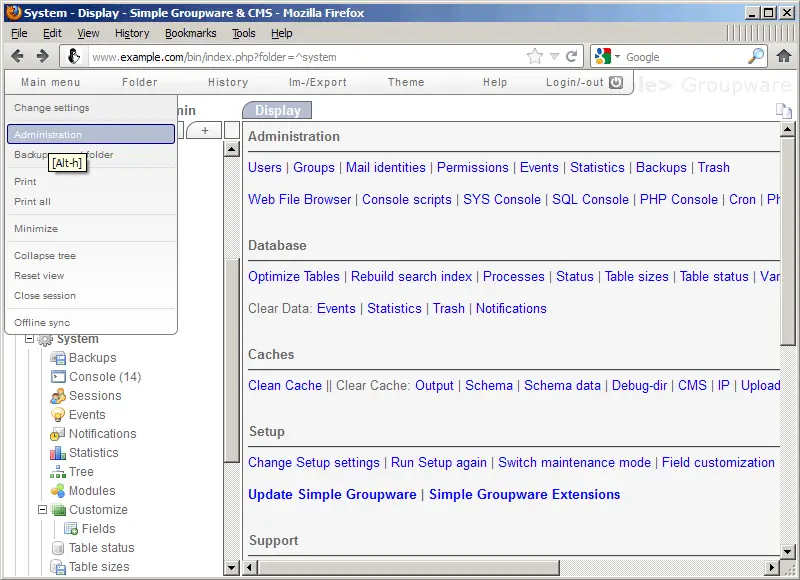Click the Events lightbulb icon in tree
This screenshot has height=580, width=800.
pos(58,415)
